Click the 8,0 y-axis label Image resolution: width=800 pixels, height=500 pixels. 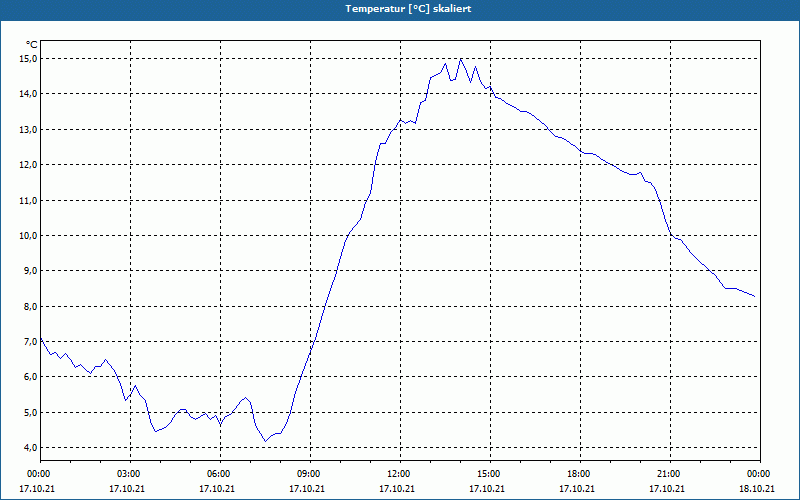(x=31, y=307)
